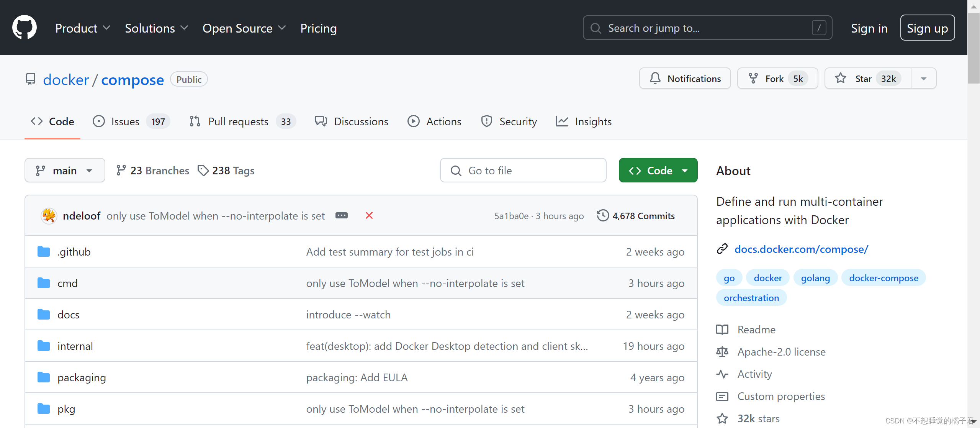Open the Open Source dropdown menu

(244, 28)
